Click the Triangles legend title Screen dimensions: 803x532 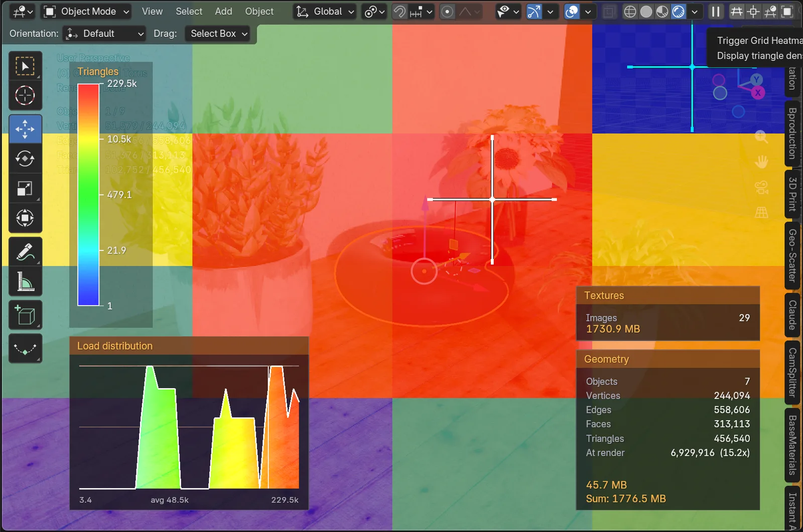click(x=98, y=72)
